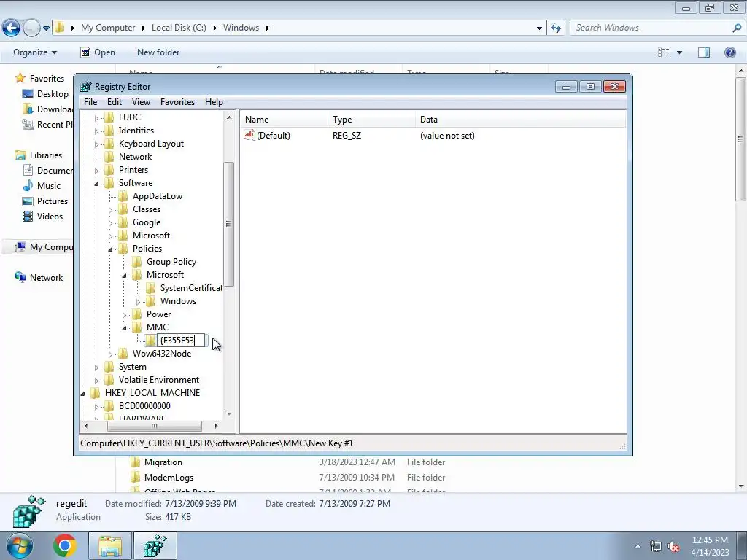Expand the EUDC registry key
Viewport: 747px width, 560px height.
point(96,117)
